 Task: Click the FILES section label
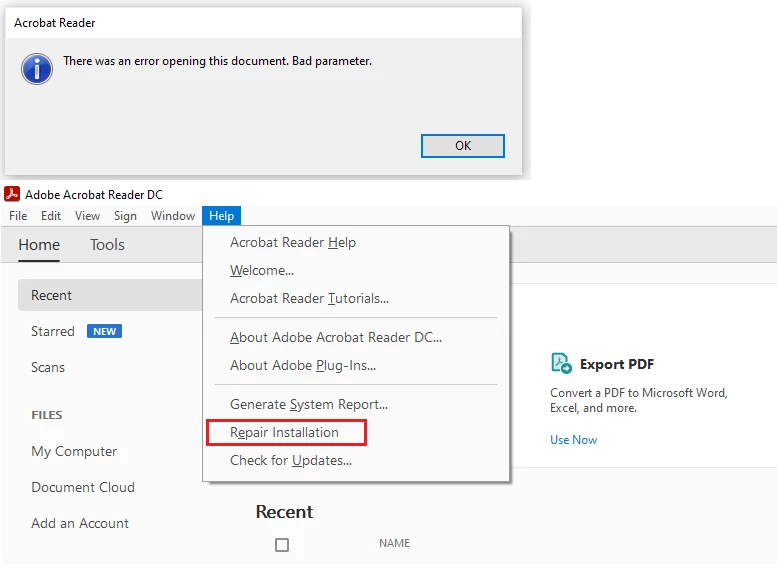(x=47, y=415)
